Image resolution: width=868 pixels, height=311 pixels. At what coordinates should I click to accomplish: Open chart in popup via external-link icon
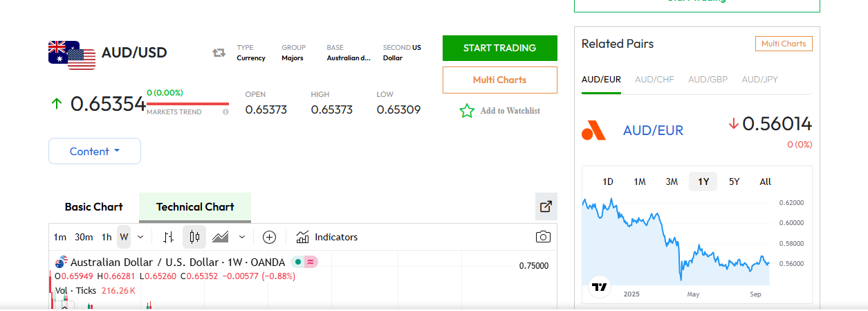click(x=546, y=206)
